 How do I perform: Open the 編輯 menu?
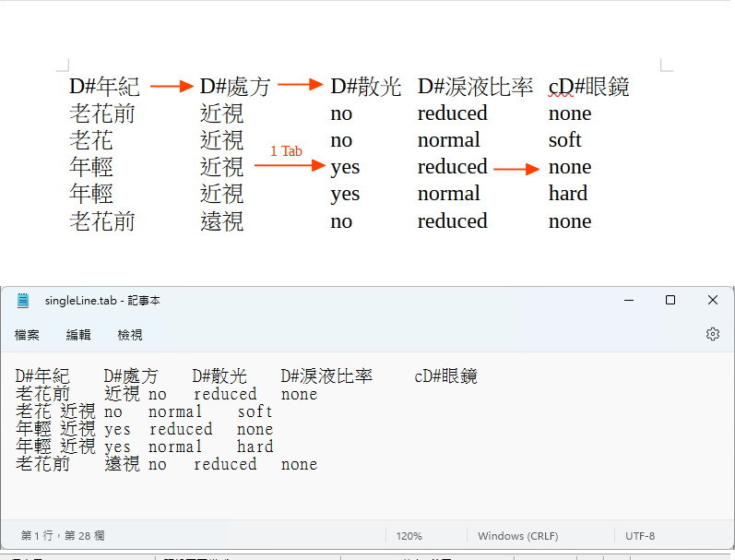78,335
